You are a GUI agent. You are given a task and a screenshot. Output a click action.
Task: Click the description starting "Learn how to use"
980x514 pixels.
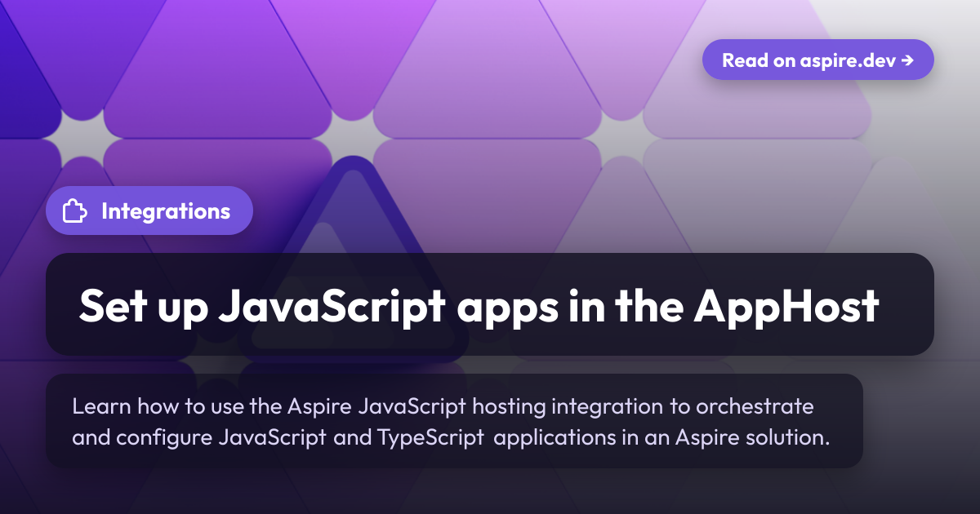point(451,421)
